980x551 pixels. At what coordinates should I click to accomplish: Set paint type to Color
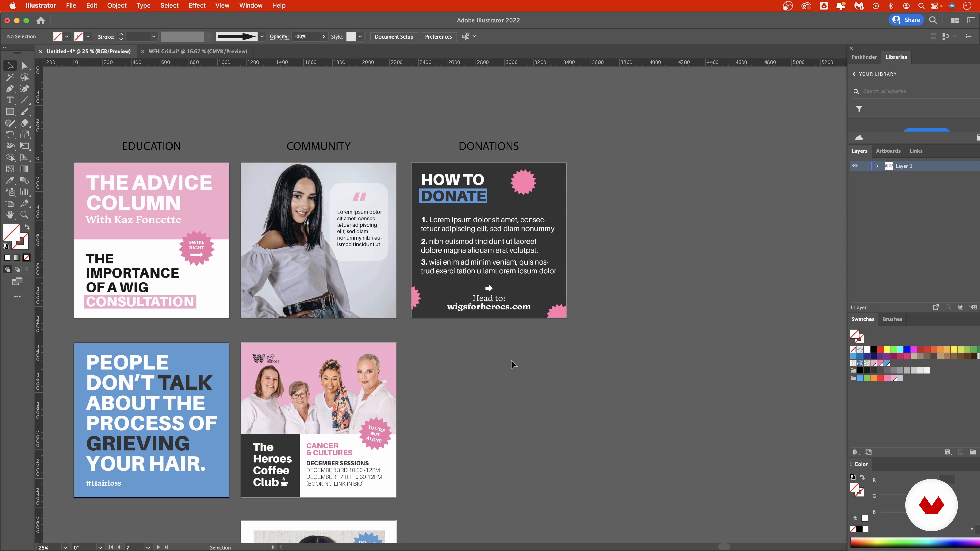click(7, 257)
